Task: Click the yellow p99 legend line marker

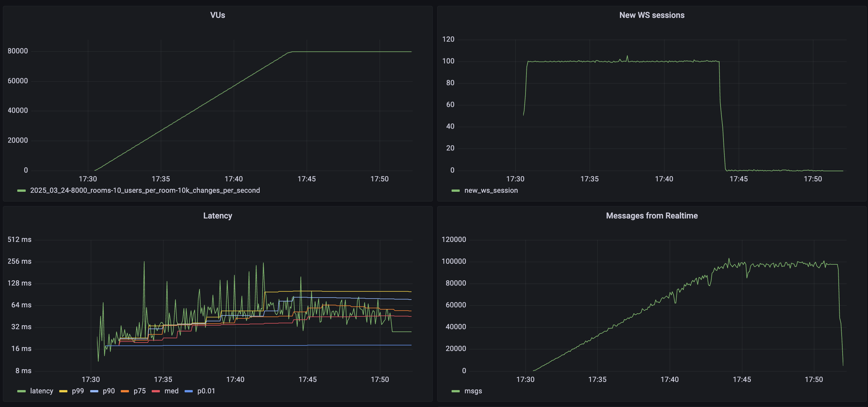Action: 63,391
